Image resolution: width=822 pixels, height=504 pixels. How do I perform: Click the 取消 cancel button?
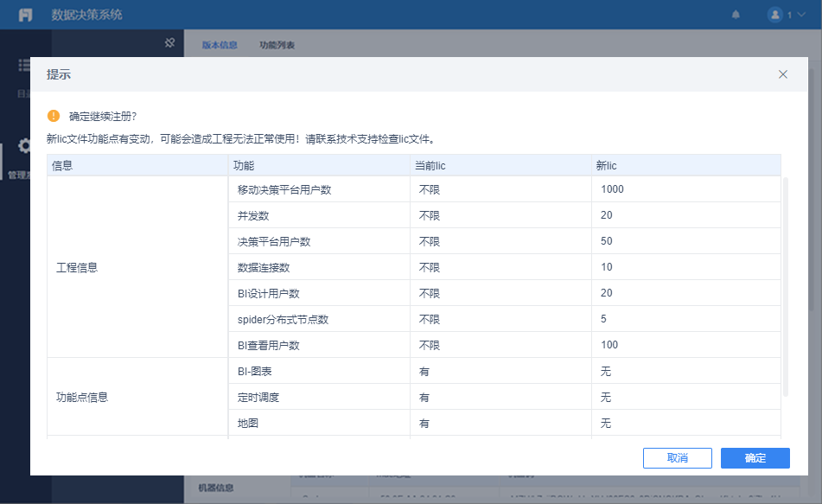click(677, 458)
